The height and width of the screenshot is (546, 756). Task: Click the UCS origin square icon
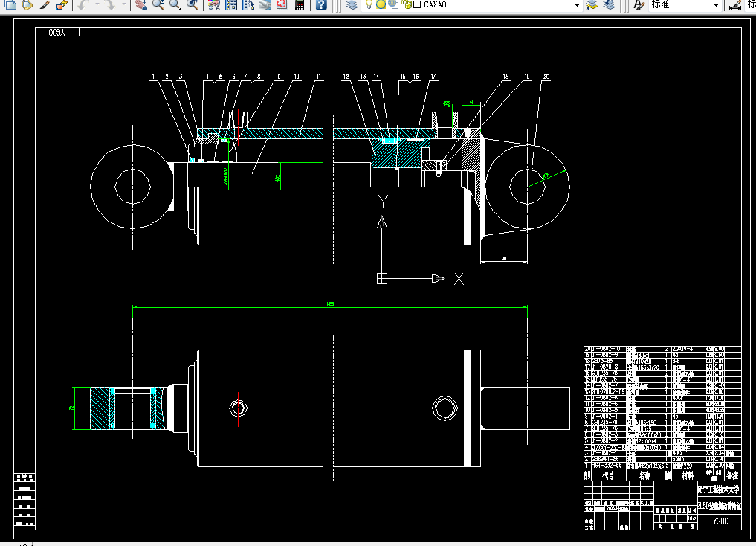pos(382,278)
